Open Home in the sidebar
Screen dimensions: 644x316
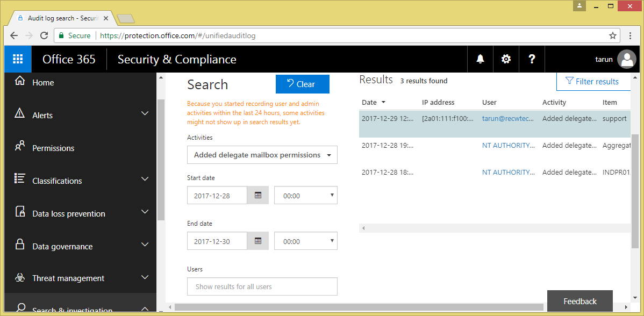[43, 82]
